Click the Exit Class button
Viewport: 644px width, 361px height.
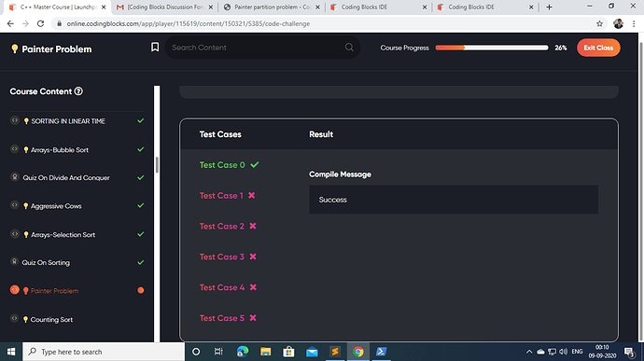tap(598, 48)
